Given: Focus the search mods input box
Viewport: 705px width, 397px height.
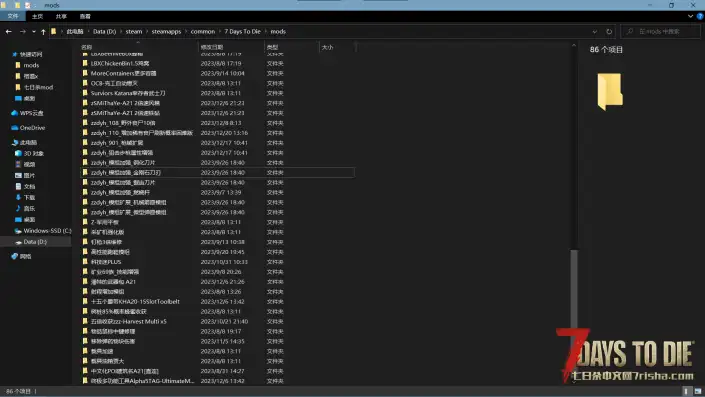Looking at the screenshot, I should [660, 31].
